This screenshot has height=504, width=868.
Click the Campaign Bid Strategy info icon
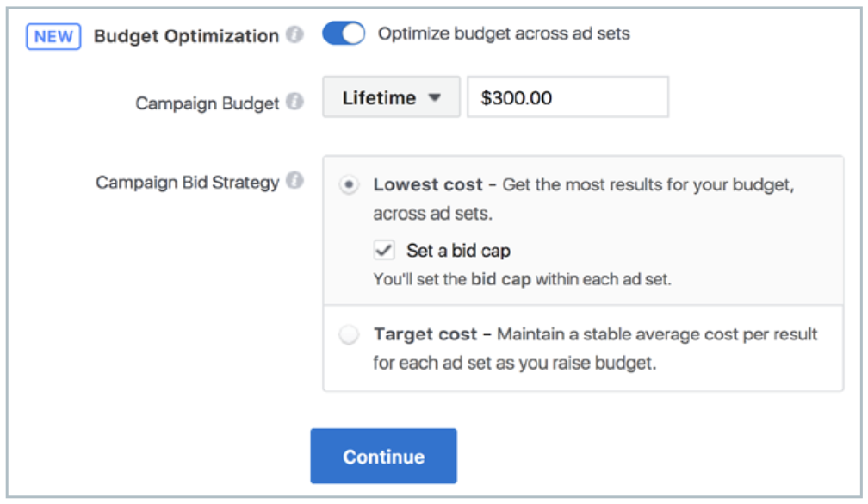coord(295,182)
